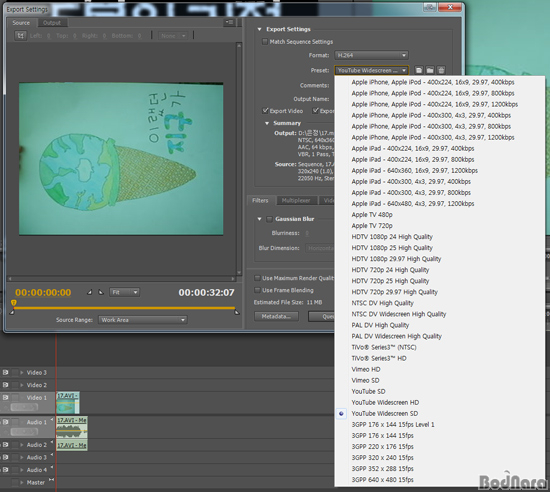The image size is (550, 492).
Task: Click the orange work area bar
Action: coord(124,308)
